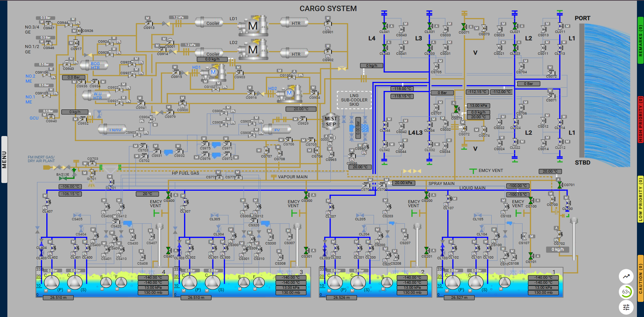Viewport: 644px width, 317px height.
Task: Open the trend chart button
Action: pyautogui.click(x=626, y=276)
